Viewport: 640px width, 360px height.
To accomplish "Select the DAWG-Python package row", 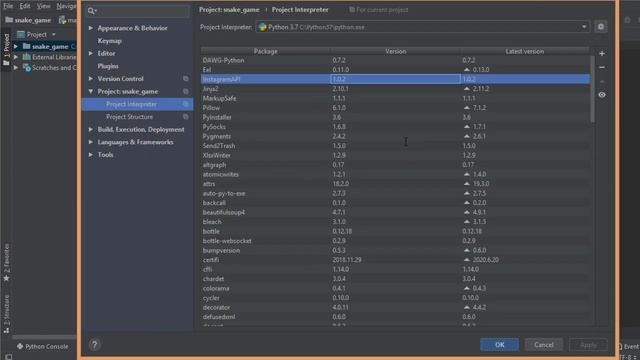I will [x=395, y=60].
